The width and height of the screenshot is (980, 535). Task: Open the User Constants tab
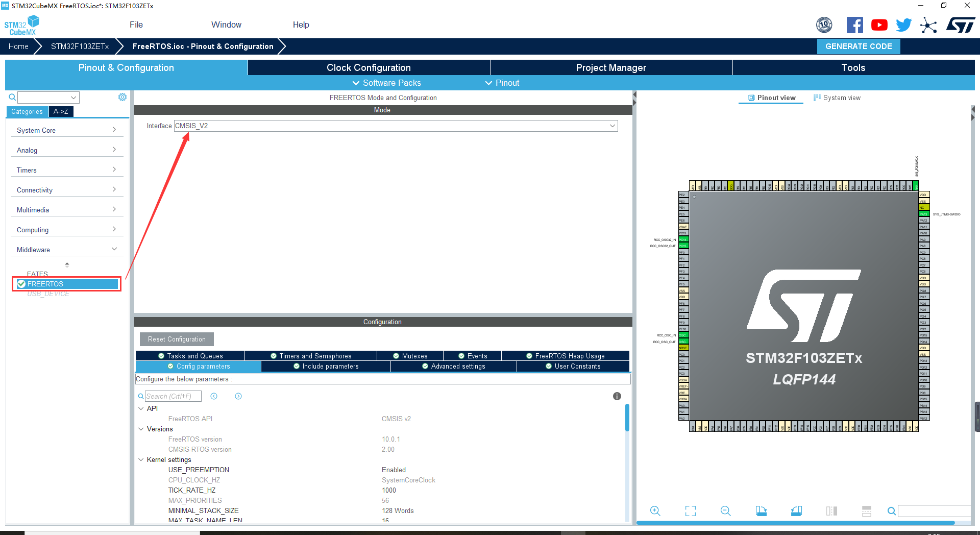point(573,366)
